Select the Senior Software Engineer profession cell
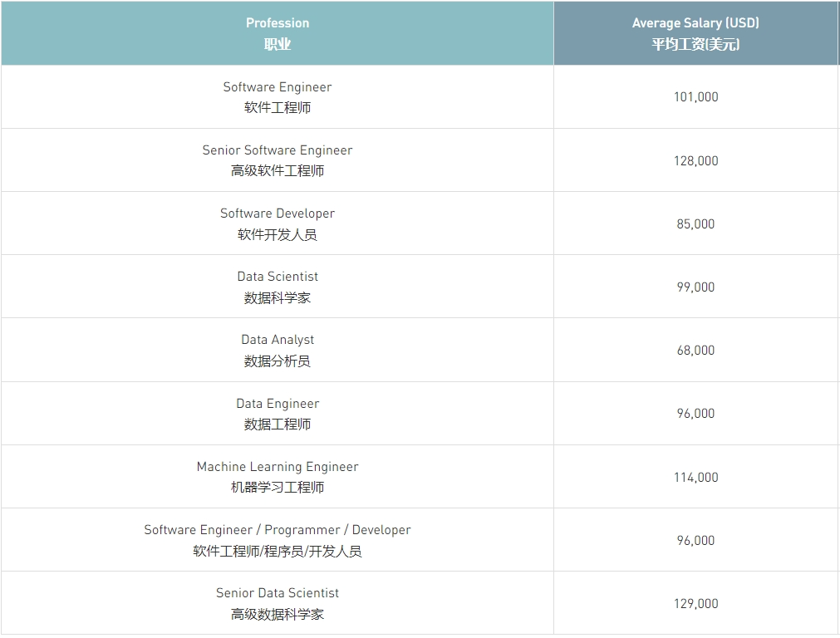840x638 pixels. (278, 160)
